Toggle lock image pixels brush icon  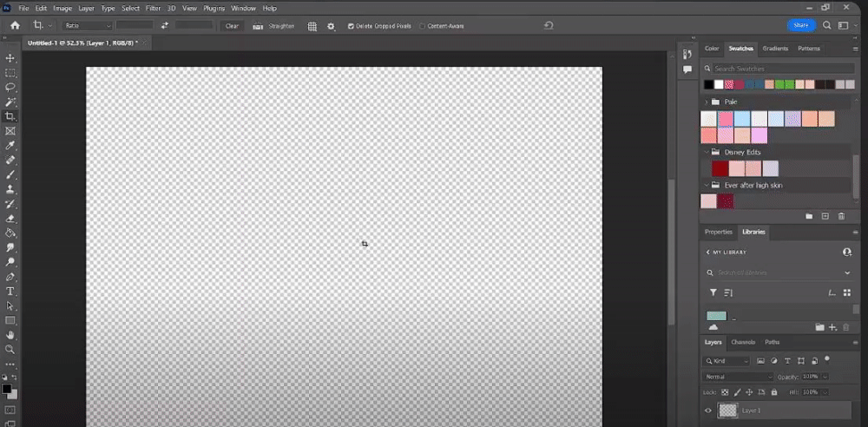coord(737,392)
